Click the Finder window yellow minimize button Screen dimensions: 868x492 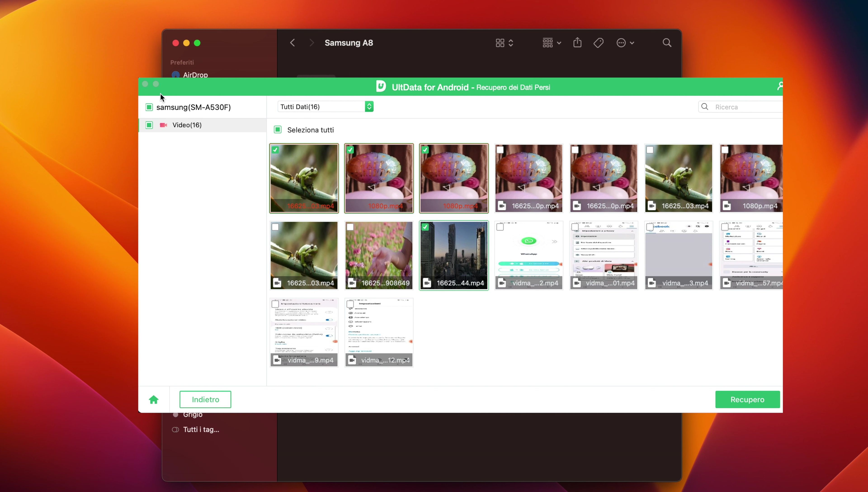186,43
